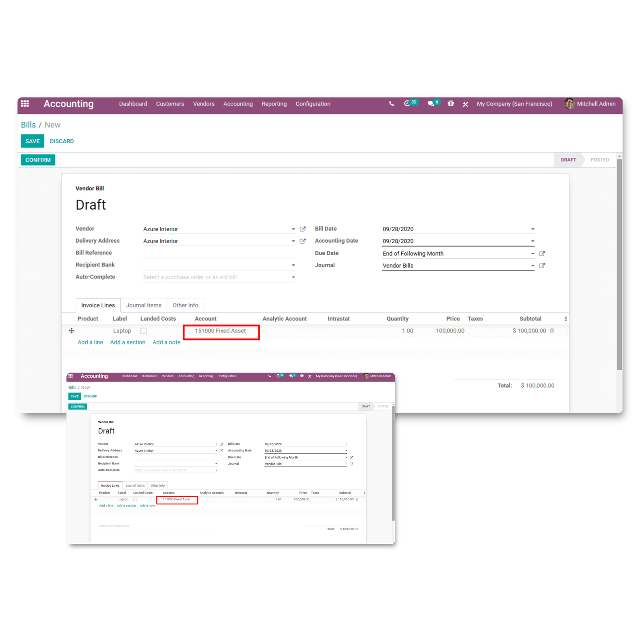Expand the Vendor dropdown in the large form
Screen dimensions: 644x644
293,229
